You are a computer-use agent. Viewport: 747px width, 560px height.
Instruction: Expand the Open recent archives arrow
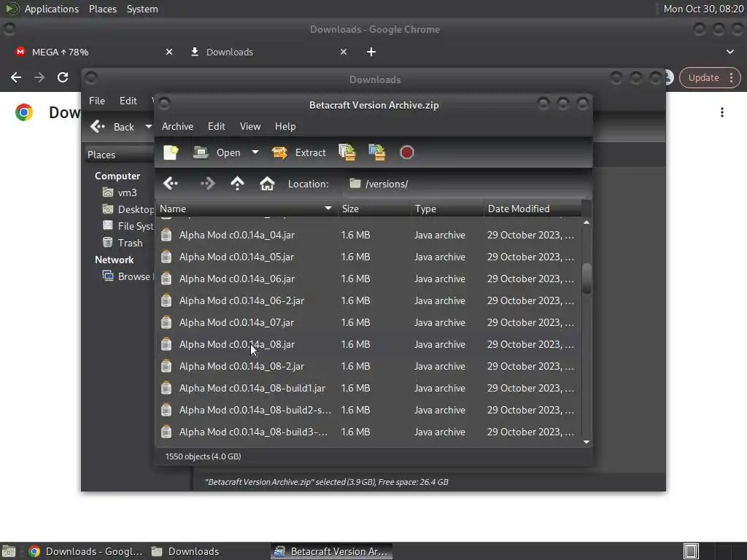coord(255,152)
